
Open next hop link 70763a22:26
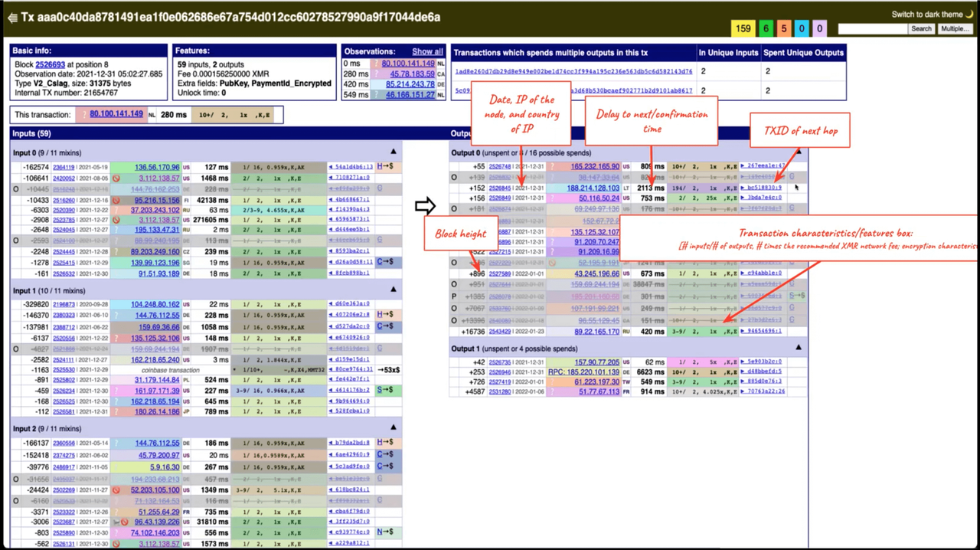coord(763,391)
